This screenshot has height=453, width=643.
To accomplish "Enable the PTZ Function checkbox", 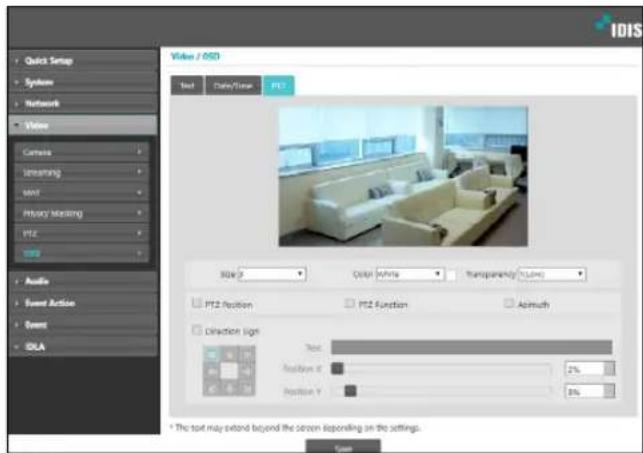I will click(x=349, y=303).
